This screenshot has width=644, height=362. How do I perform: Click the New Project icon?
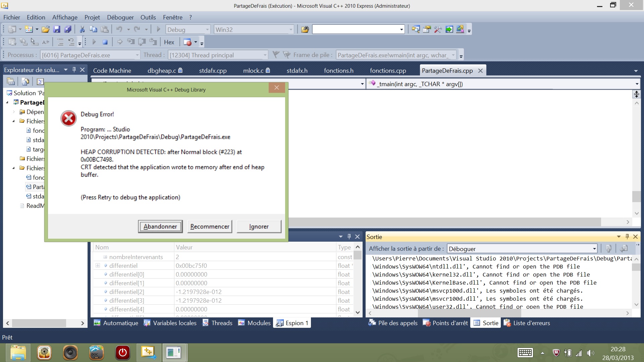(12, 29)
